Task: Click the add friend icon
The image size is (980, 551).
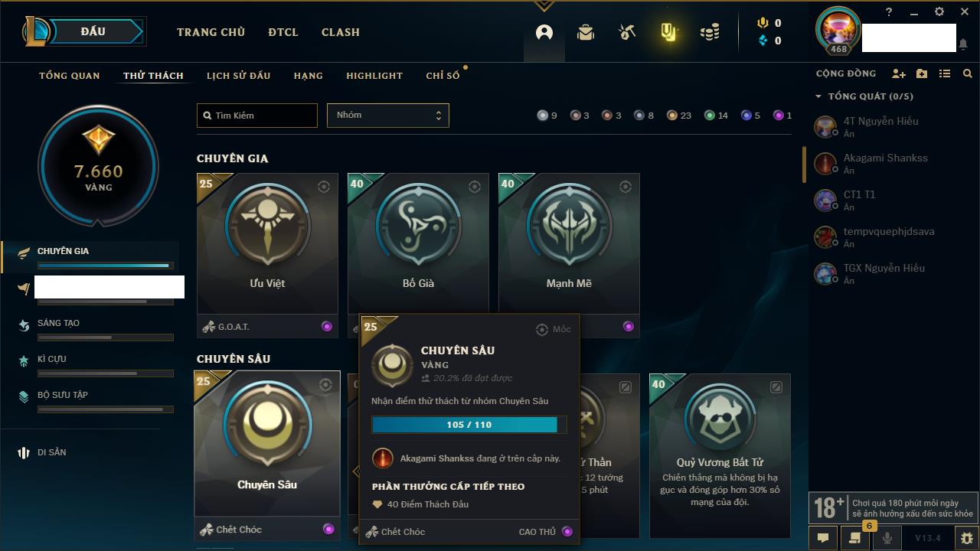Action: point(899,73)
